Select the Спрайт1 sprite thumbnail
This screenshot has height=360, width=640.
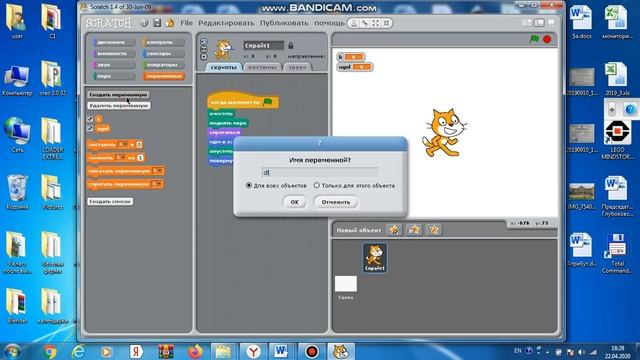pyautogui.click(x=375, y=258)
